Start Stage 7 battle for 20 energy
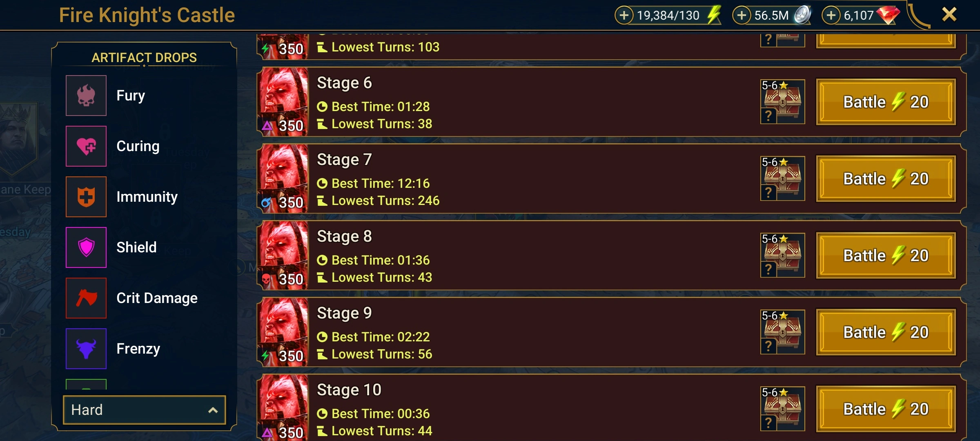This screenshot has height=441, width=980. coord(886,179)
